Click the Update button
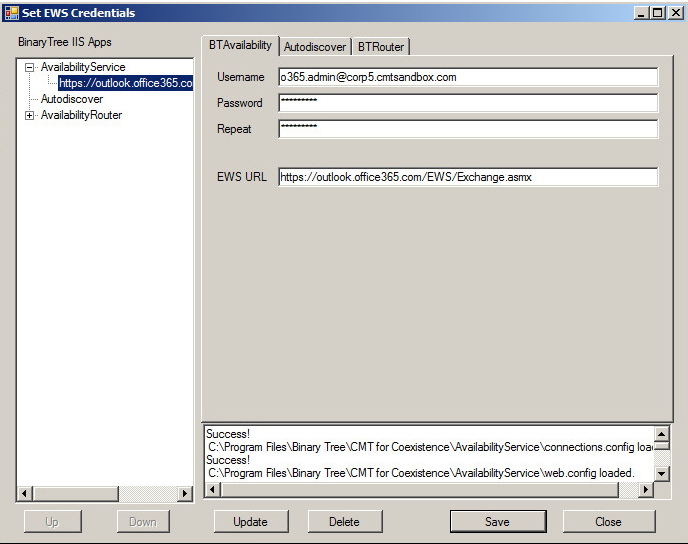 click(x=251, y=522)
